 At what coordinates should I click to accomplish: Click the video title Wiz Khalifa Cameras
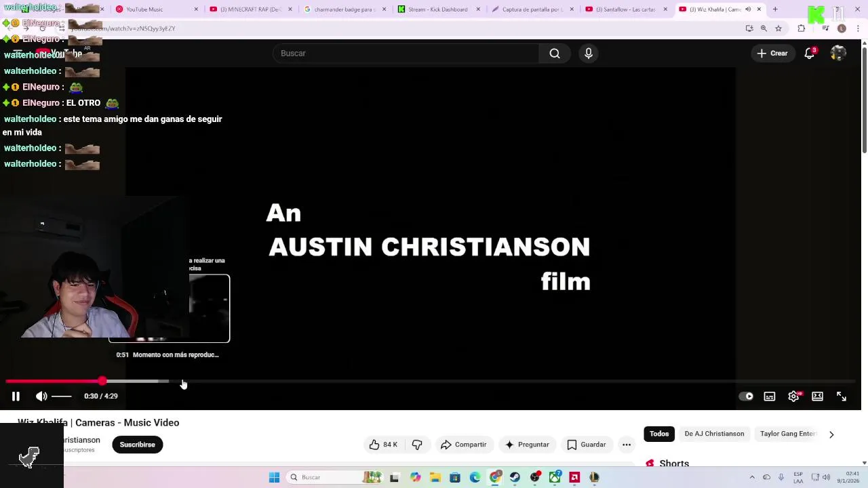pos(98,423)
